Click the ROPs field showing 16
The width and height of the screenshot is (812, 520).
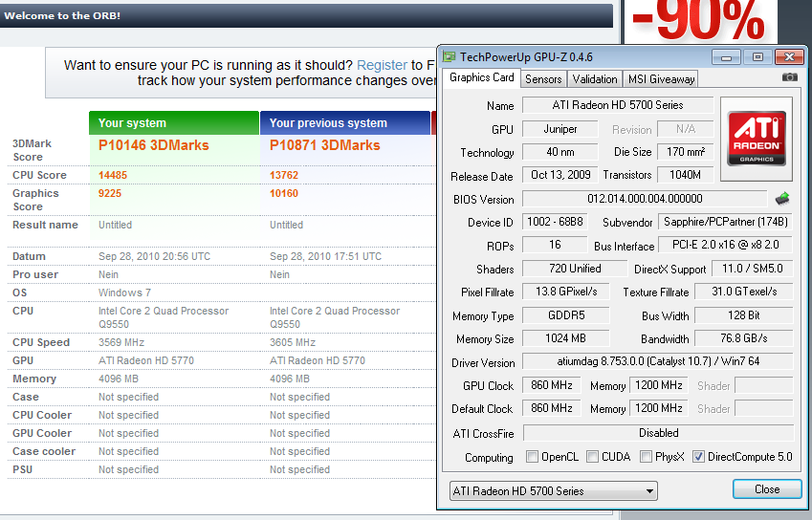555,245
